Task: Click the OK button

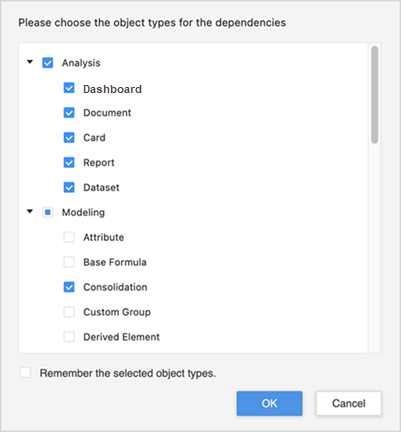Action: [269, 403]
